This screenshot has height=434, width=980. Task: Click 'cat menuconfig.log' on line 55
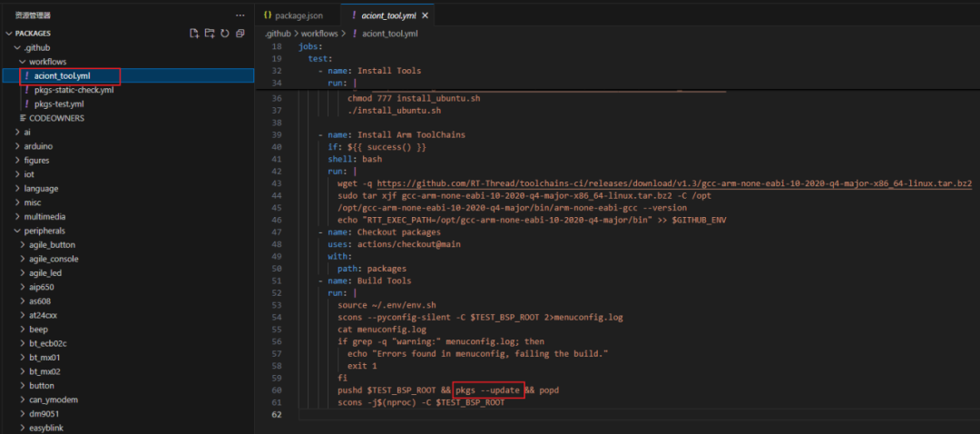tap(382, 329)
